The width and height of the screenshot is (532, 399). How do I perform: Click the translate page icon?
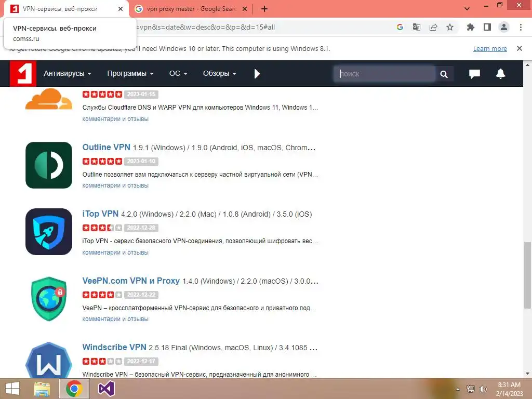(x=417, y=27)
